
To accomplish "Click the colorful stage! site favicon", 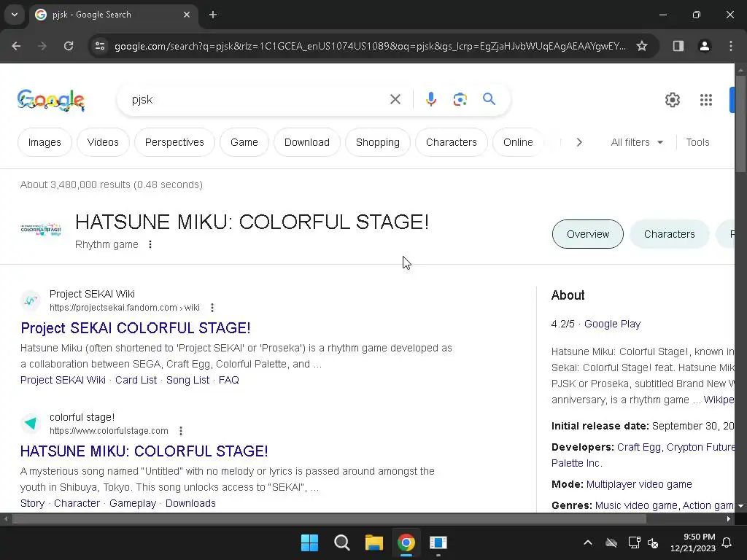I will click(x=31, y=424).
